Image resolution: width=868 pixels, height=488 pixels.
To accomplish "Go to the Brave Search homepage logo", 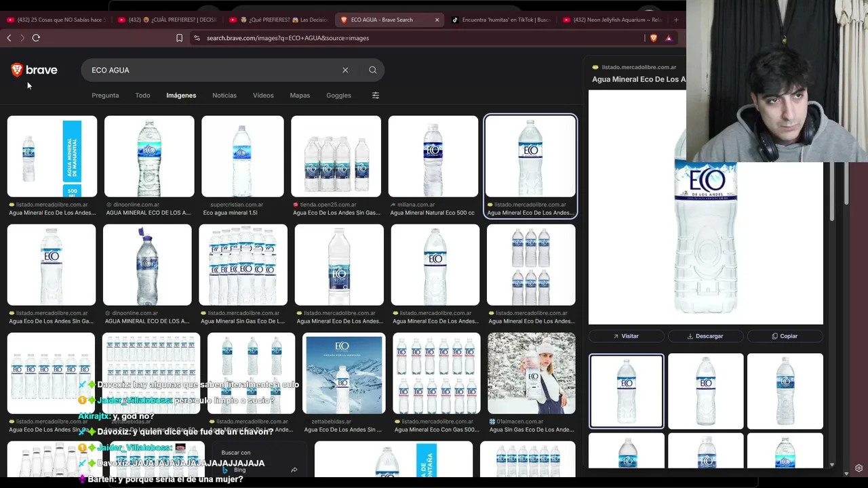I will pyautogui.click(x=34, y=70).
